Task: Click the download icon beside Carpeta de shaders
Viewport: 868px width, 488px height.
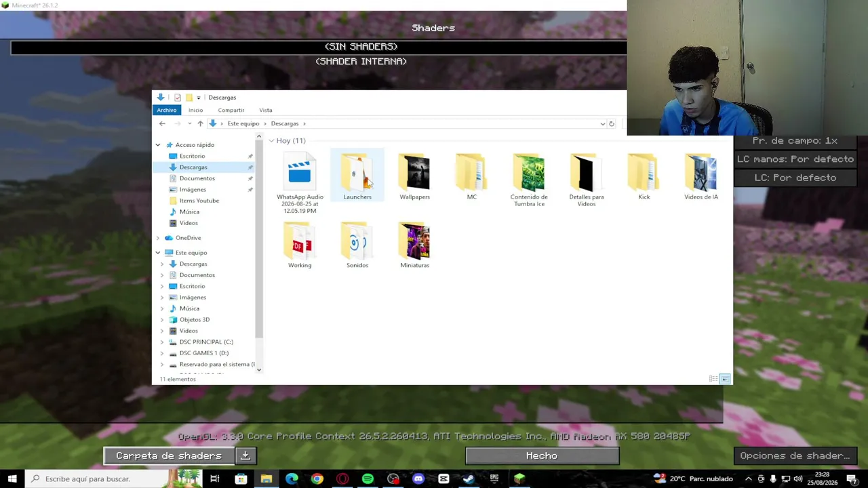Action: [245, 456]
